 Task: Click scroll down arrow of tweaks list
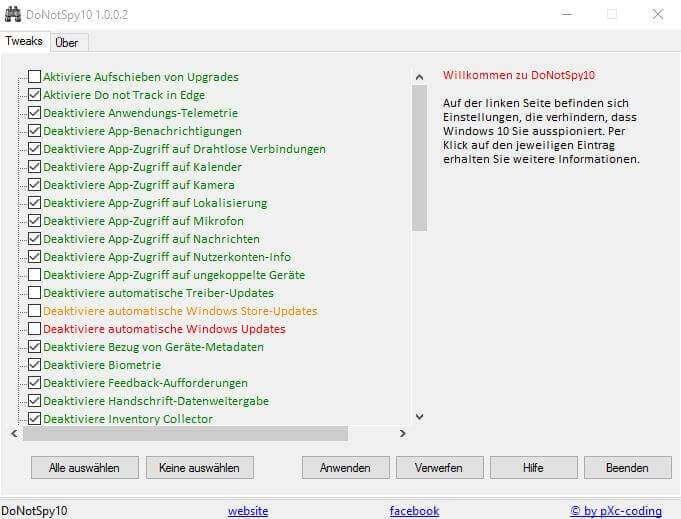click(x=420, y=417)
